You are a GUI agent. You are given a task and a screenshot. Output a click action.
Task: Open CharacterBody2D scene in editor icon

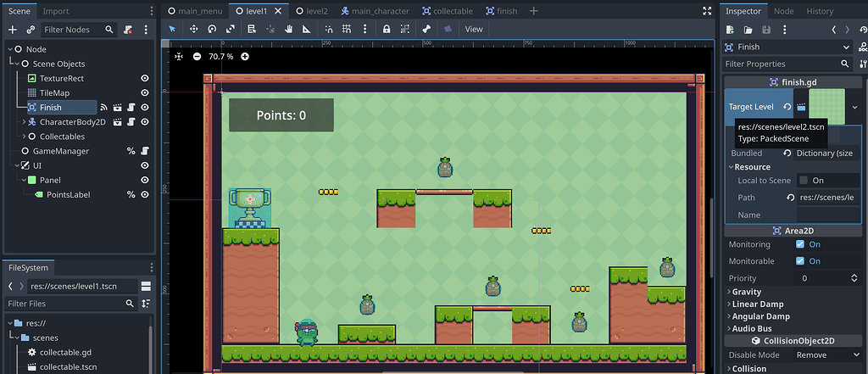click(117, 122)
